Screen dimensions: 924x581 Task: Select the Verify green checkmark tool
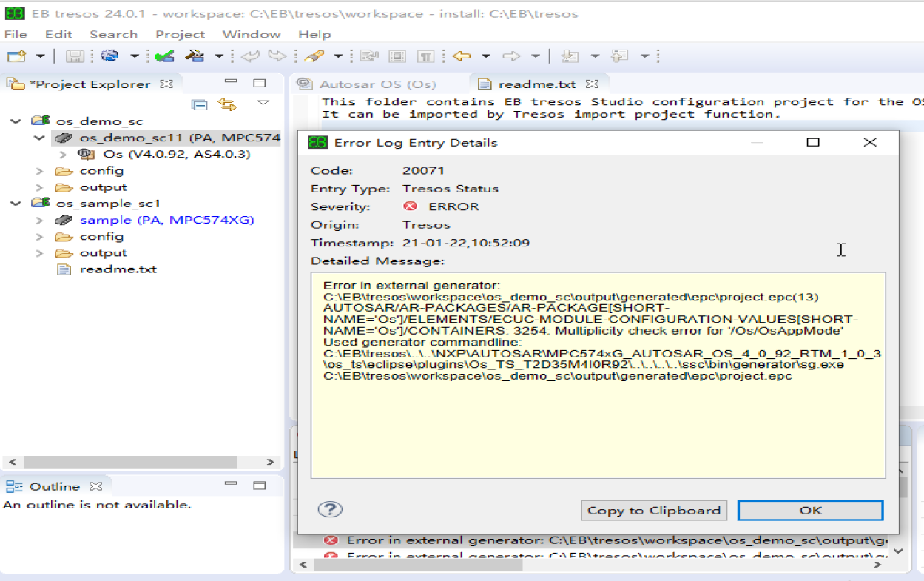[x=164, y=56]
